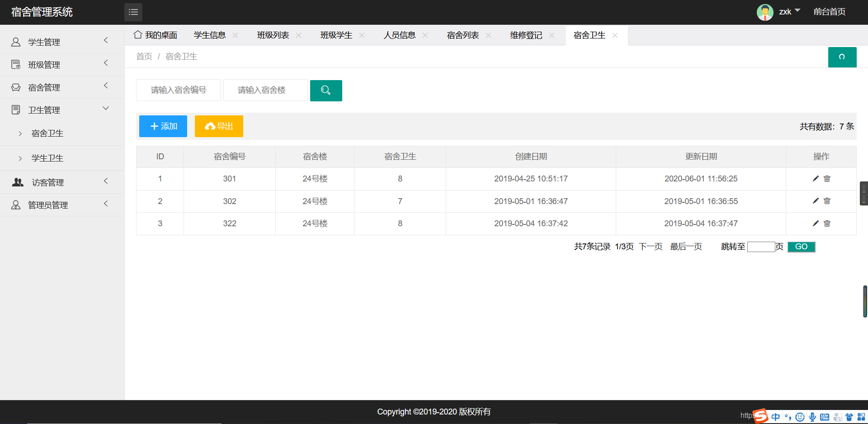Go to 下一页 in pagination
The width and height of the screenshot is (868, 424).
651,247
